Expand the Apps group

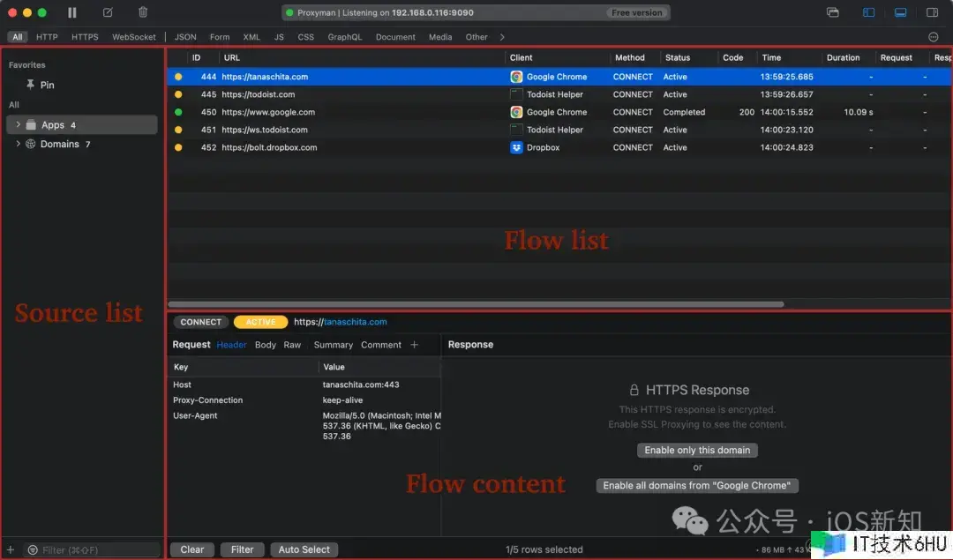point(19,124)
